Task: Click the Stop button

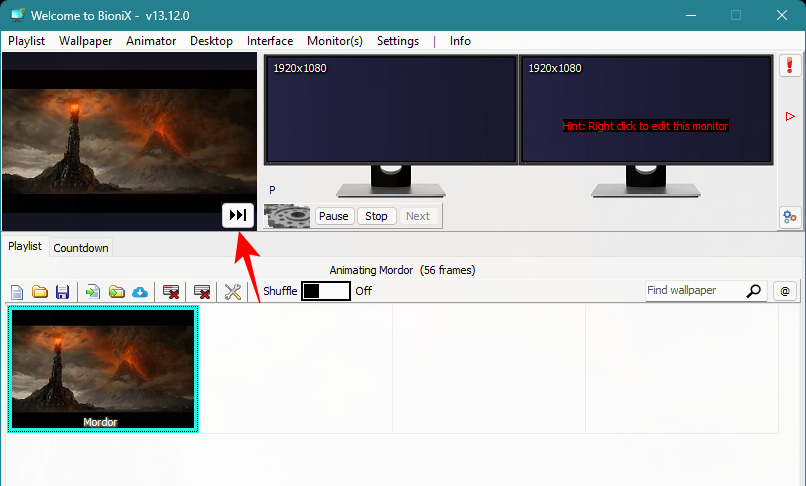Action: 376,216
